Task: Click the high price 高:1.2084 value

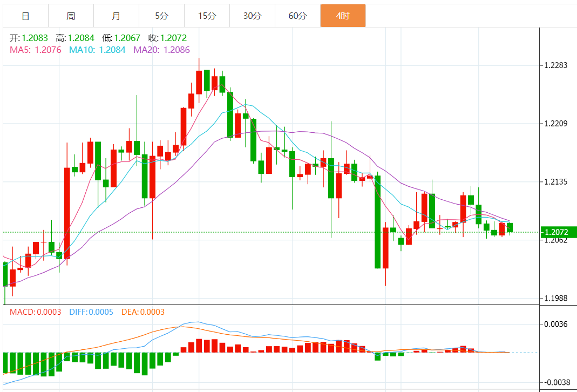Action: (75, 38)
